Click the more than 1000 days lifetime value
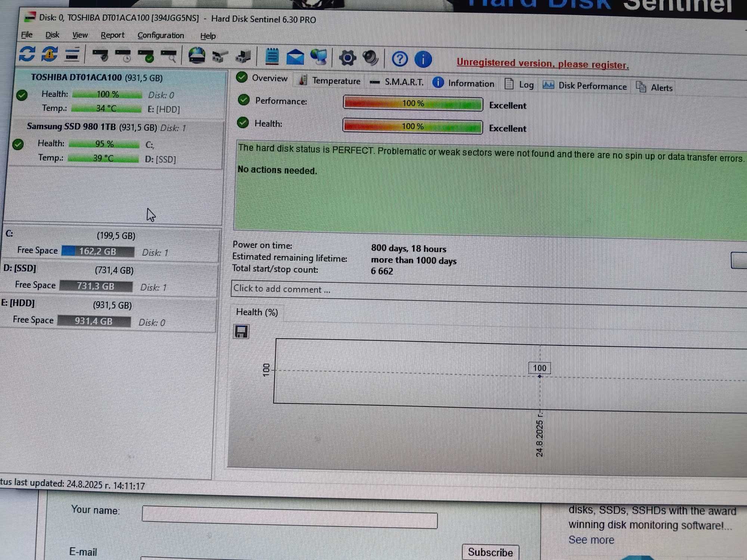The width and height of the screenshot is (747, 560). [413, 260]
